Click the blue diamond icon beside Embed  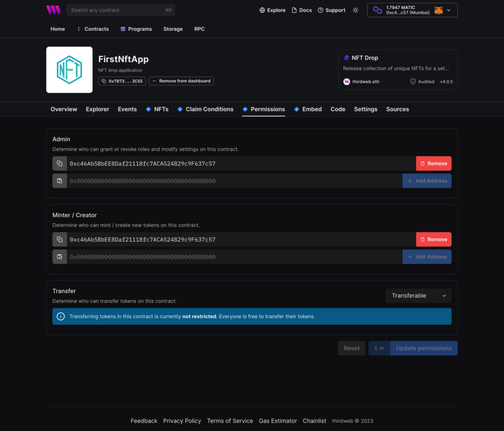click(297, 109)
